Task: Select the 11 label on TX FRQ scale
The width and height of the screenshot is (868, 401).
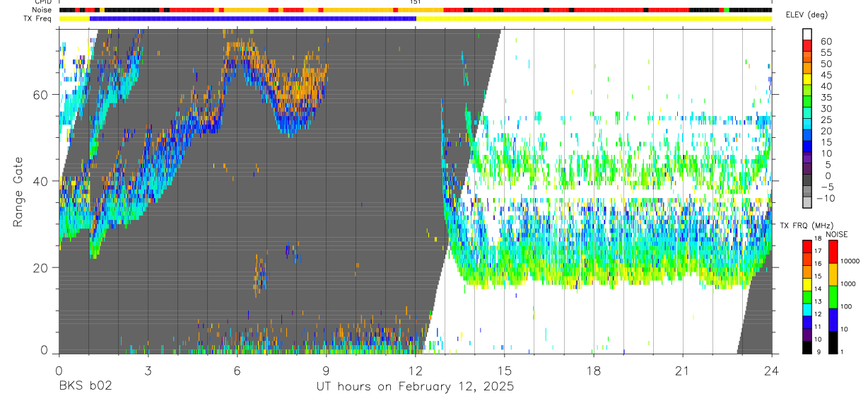Action: 818,327
